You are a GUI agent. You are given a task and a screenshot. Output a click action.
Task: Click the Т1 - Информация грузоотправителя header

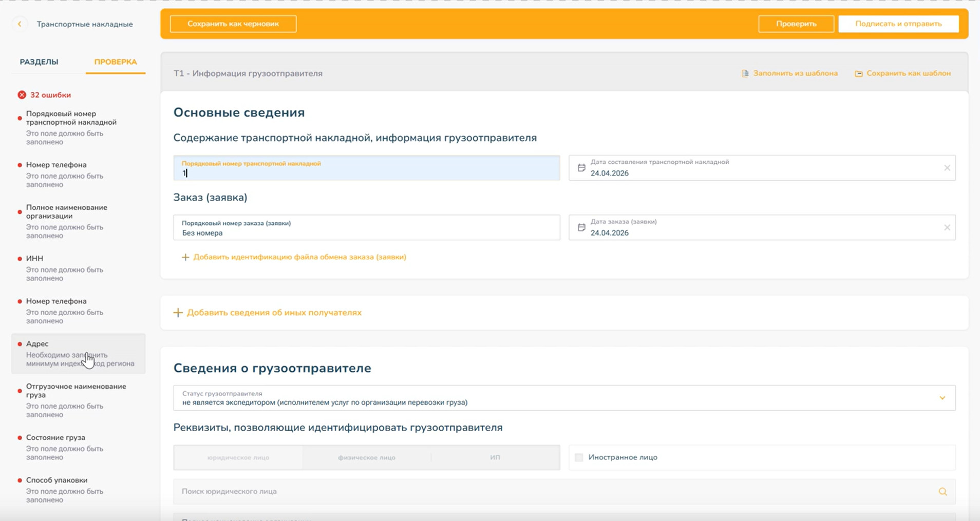click(248, 73)
